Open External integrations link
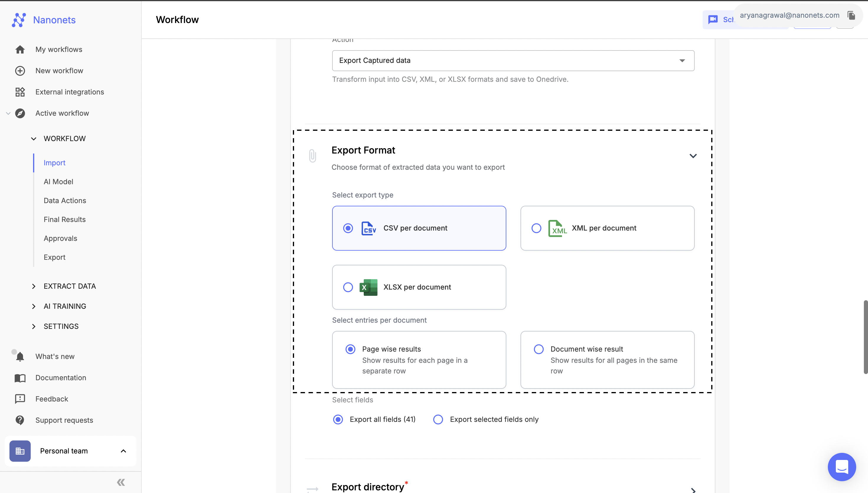 70,92
